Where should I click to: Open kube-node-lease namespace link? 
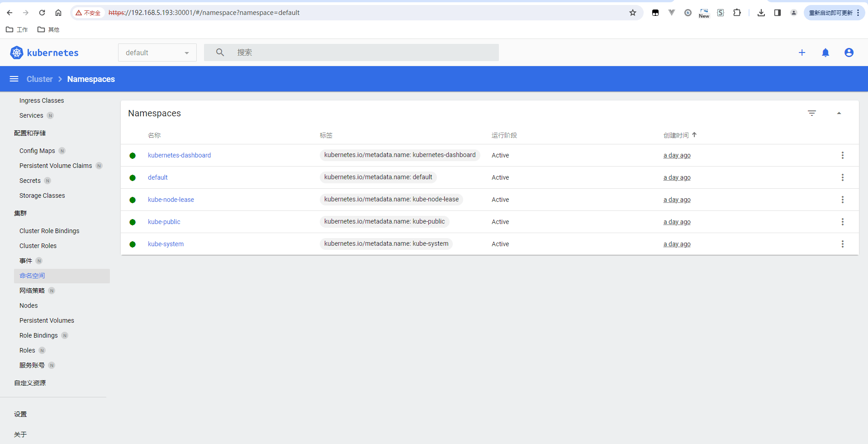pyautogui.click(x=171, y=200)
